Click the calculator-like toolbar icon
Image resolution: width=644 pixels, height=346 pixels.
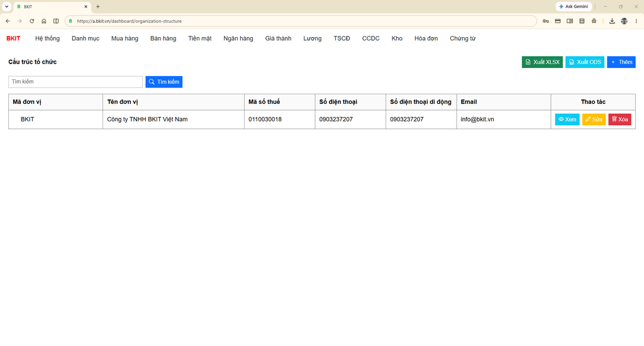(x=582, y=21)
